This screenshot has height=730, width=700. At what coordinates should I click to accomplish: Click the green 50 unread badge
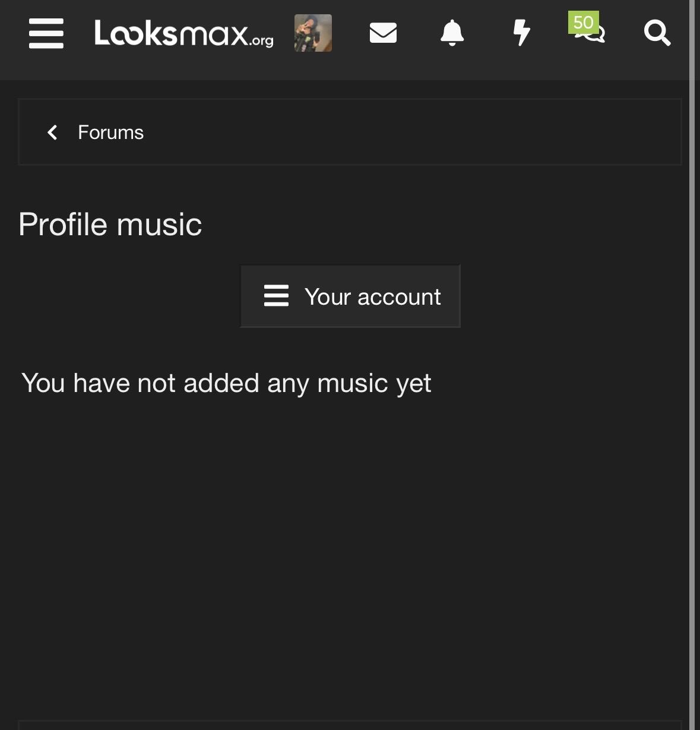583,23
